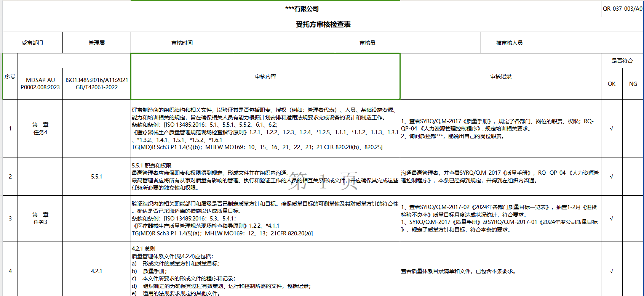Select row 2 record starting 沟通最高管理者

click(500, 177)
